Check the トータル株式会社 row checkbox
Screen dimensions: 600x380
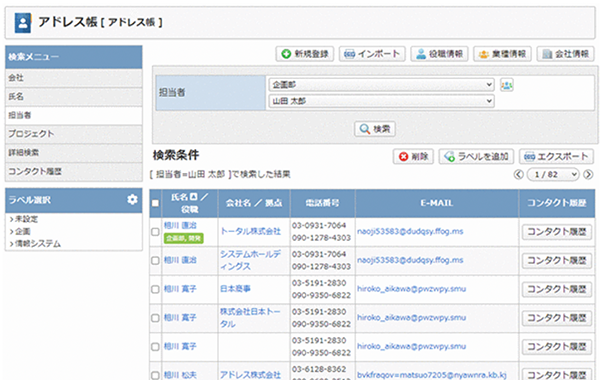155,232
